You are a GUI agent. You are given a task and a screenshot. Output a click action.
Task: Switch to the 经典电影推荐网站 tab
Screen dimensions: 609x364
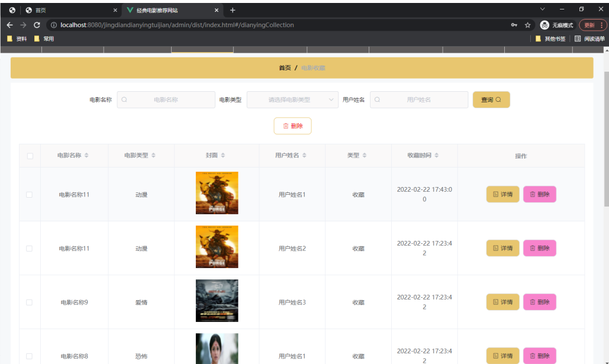click(172, 10)
